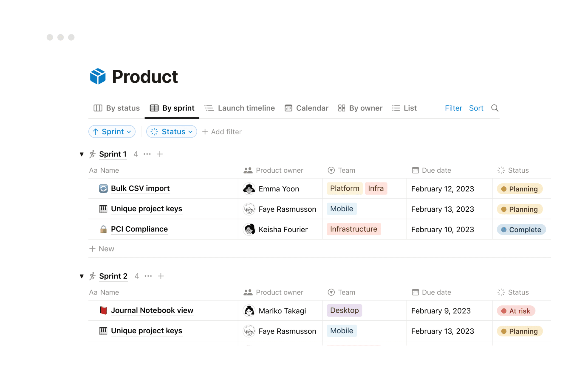The width and height of the screenshot is (588, 370).
Task: Click the Complete status badge
Action: click(521, 230)
